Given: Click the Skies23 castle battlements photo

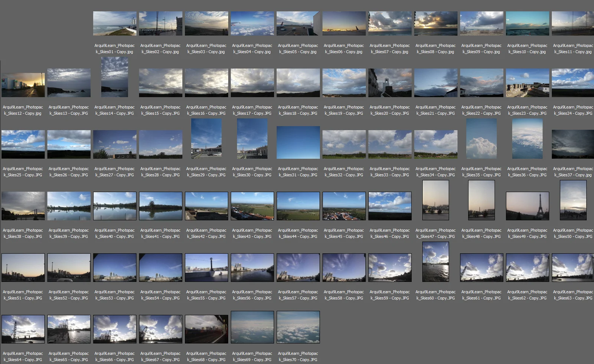Looking at the screenshot, I should tap(527, 84).
